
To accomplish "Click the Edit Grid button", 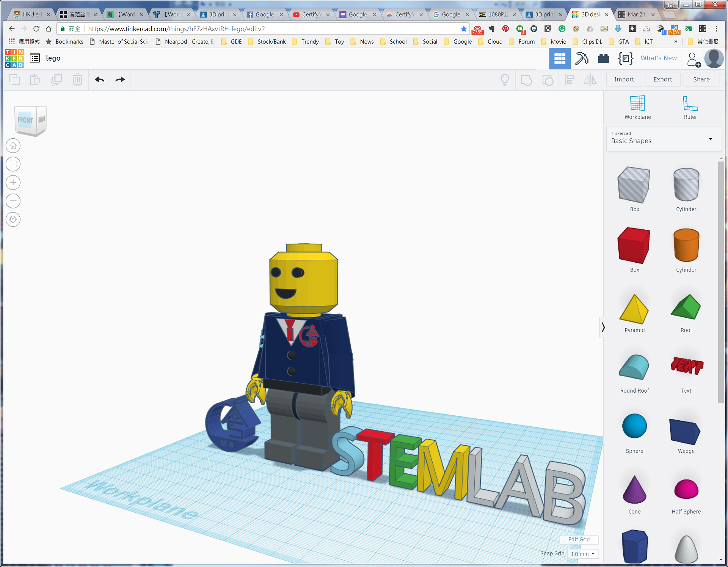I will point(579,539).
